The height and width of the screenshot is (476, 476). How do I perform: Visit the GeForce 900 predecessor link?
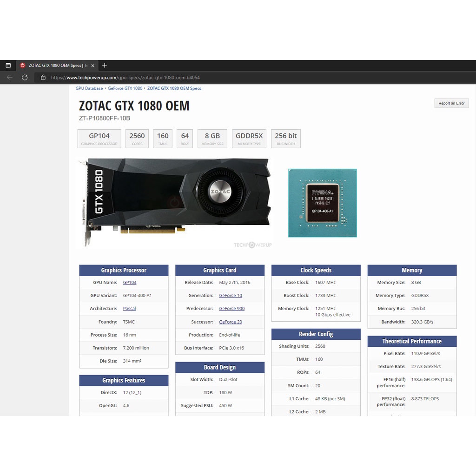click(x=231, y=309)
